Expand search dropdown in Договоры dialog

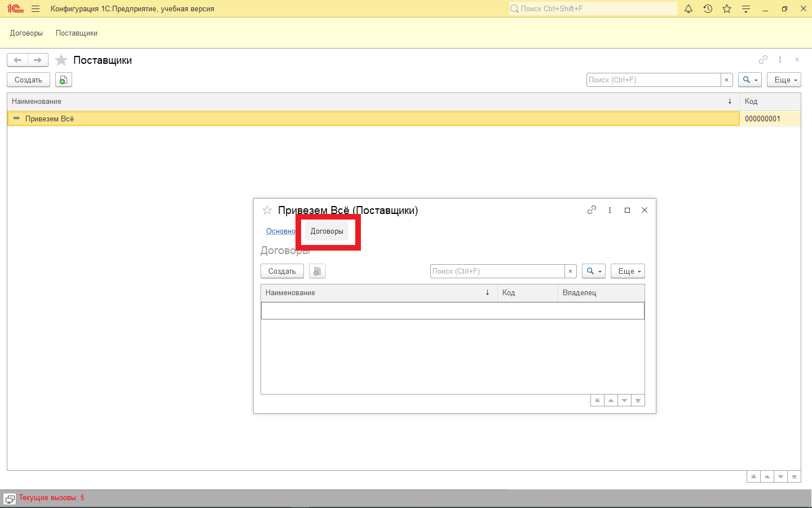[x=594, y=271]
